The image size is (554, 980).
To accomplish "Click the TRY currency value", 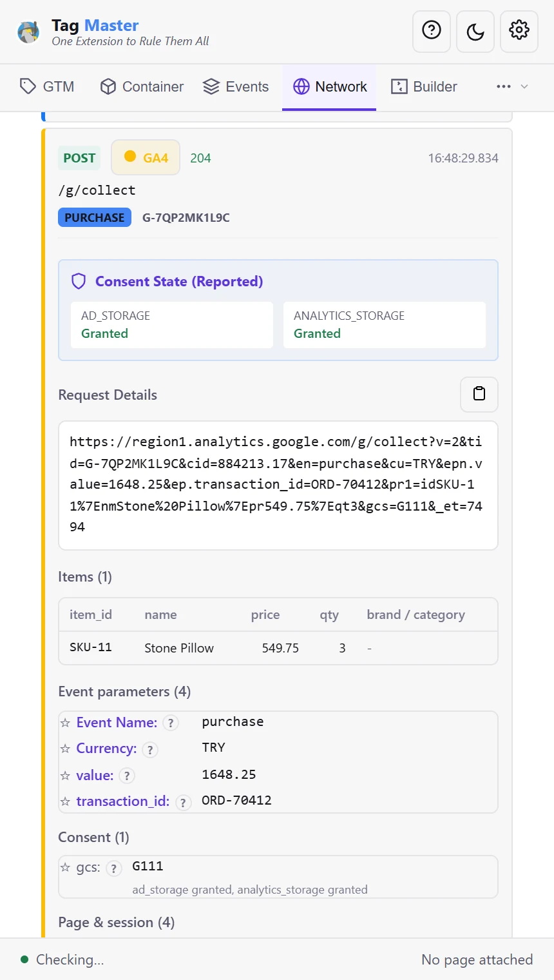I will (x=213, y=747).
